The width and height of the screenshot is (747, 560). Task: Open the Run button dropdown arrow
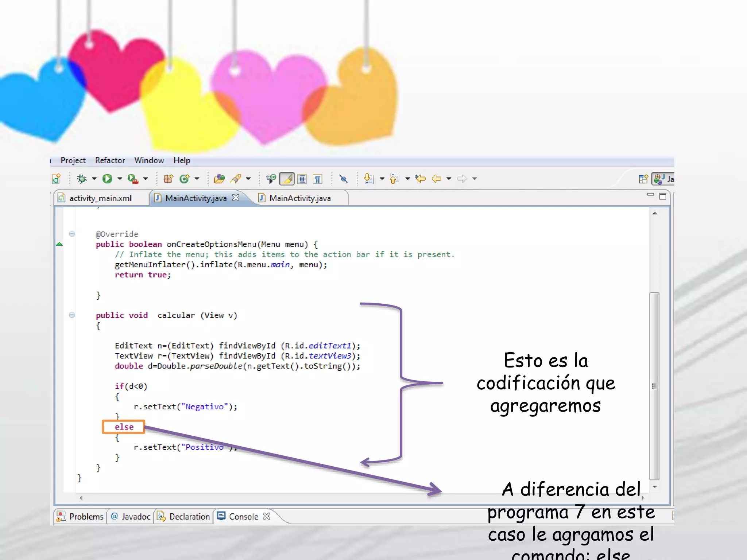click(120, 179)
